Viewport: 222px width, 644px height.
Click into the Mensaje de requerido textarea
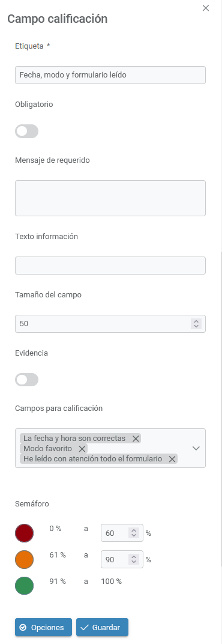click(x=110, y=198)
